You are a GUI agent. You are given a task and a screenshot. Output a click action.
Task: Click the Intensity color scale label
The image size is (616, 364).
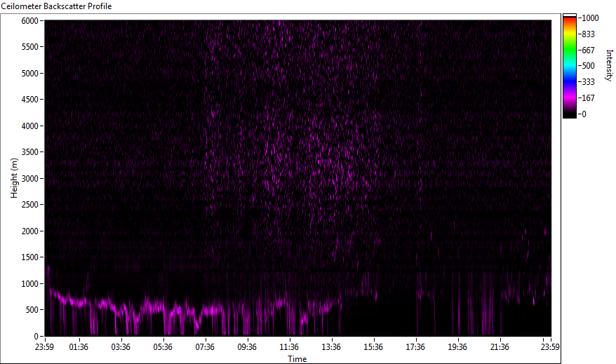click(608, 67)
